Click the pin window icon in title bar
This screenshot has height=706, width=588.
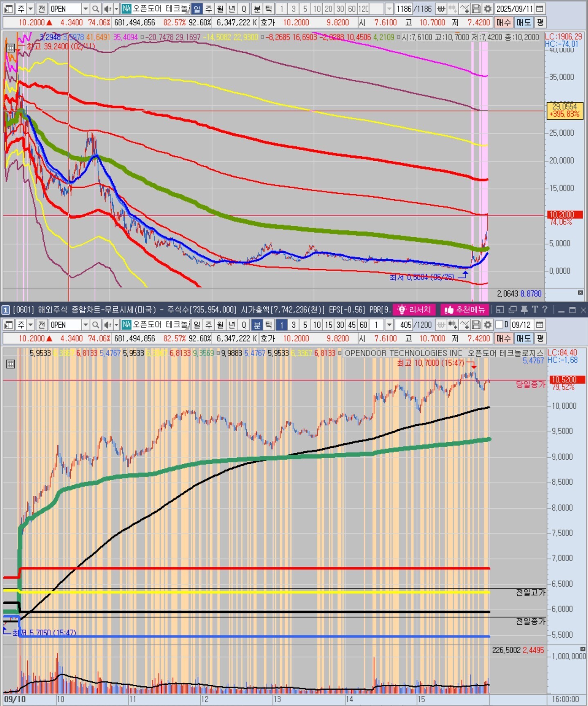click(524, 310)
